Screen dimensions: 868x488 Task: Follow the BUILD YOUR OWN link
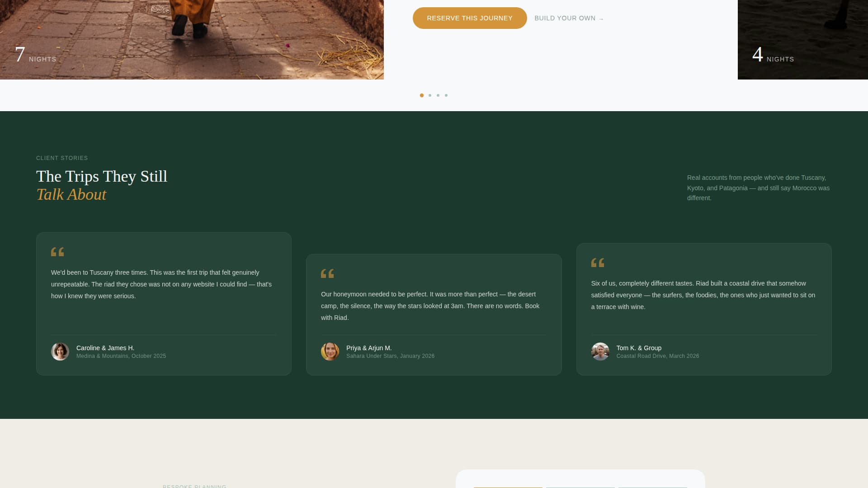(x=569, y=18)
